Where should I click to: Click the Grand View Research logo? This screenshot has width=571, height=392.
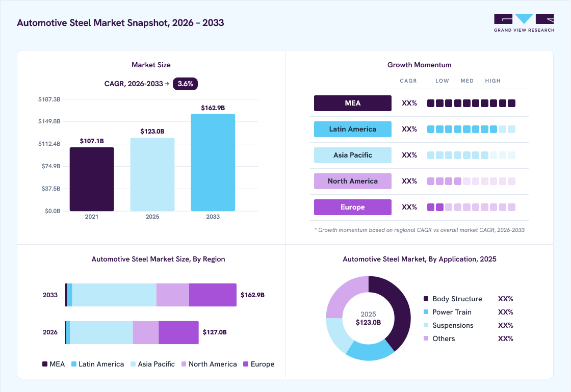pos(524,23)
